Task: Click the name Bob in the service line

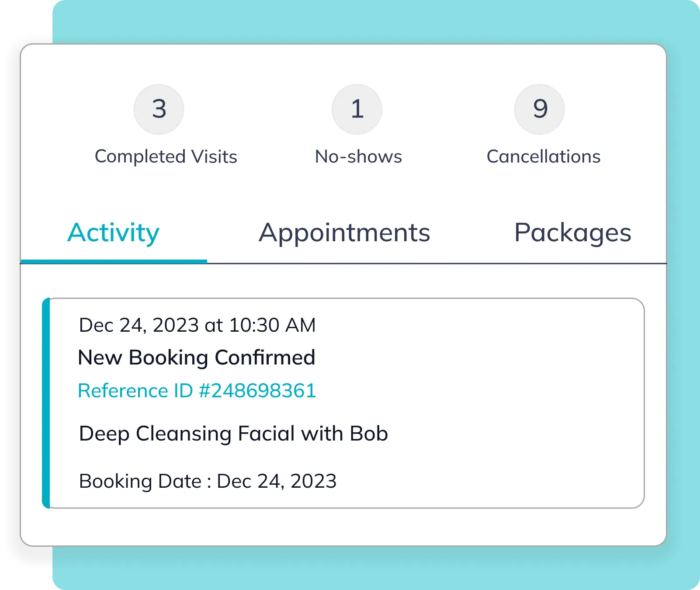Action: 369,434
